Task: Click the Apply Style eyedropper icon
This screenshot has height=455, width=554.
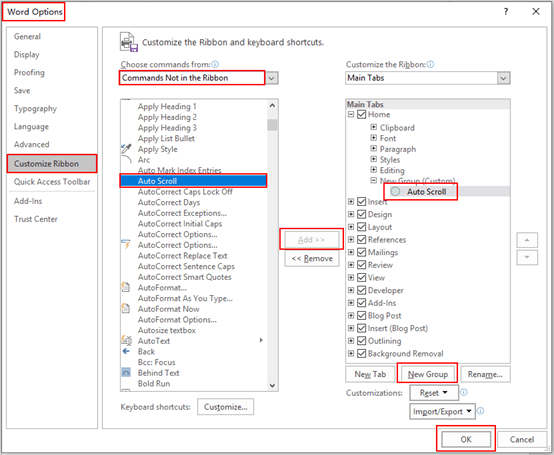Action: tap(126, 149)
